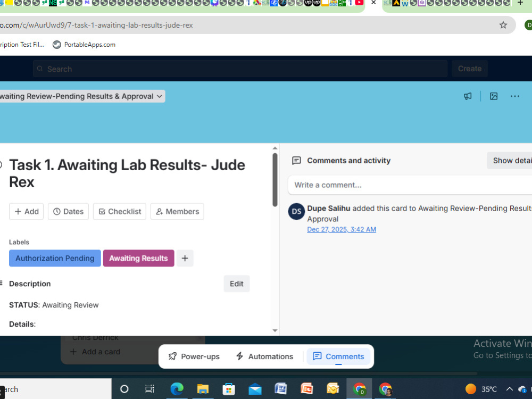The width and height of the screenshot is (532, 399).
Task: Open Microsoft Store from the taskbar
Action: [x=229, y=389]
